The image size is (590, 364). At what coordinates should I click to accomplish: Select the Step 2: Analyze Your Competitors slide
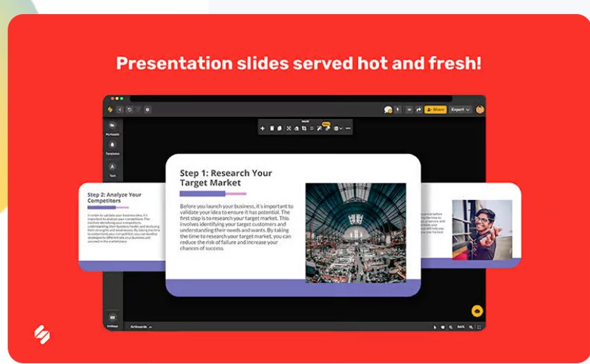pyautogui.click(x=122, y=227)
